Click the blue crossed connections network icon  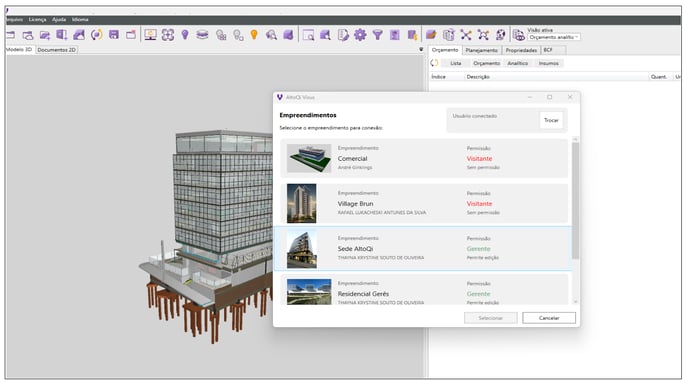coord(466,35)
